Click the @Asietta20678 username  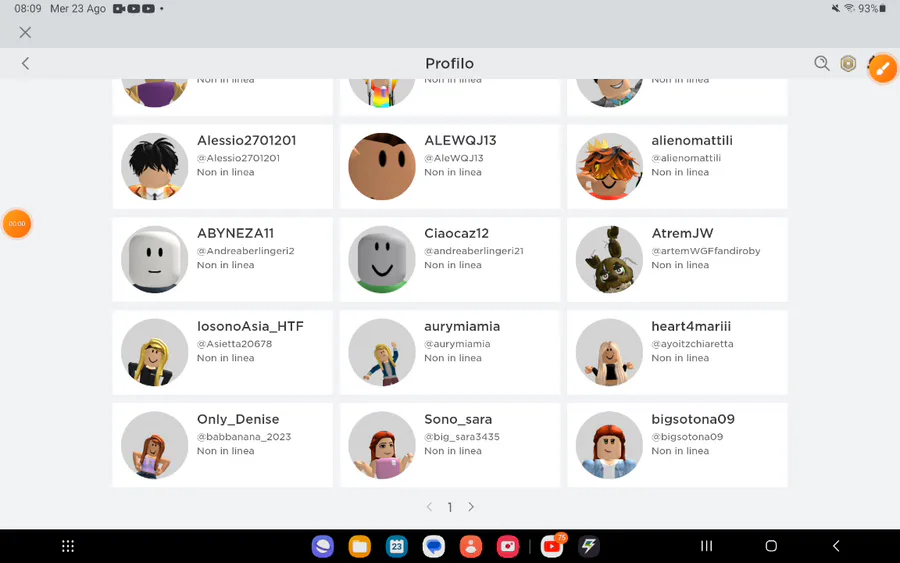[235, 344]
